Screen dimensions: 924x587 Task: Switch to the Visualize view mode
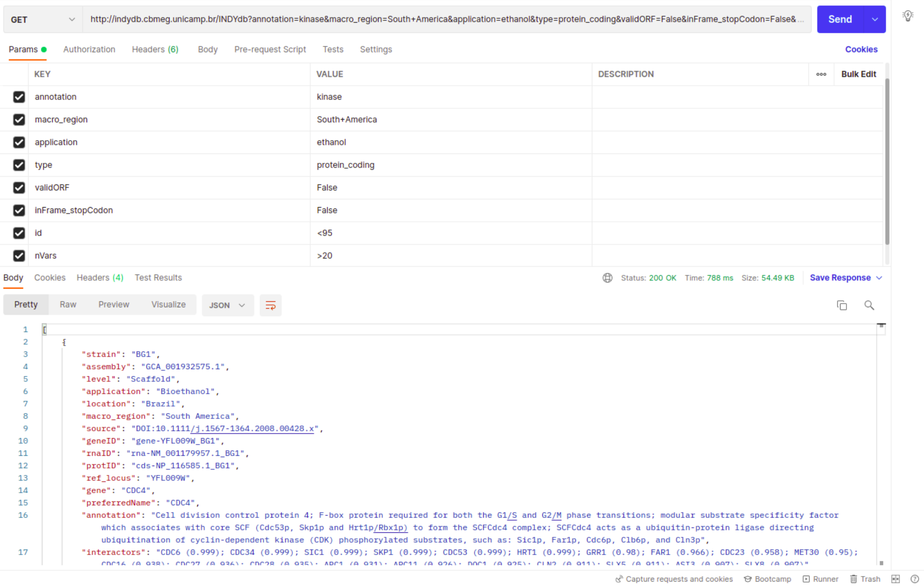(x=168, y=305)
